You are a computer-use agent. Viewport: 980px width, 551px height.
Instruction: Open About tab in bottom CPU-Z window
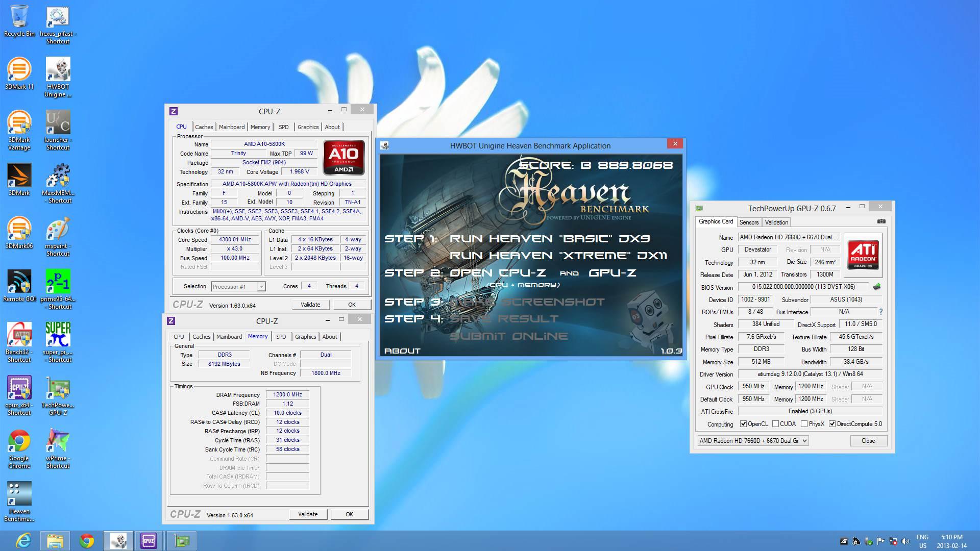click(x=330, y=337)
